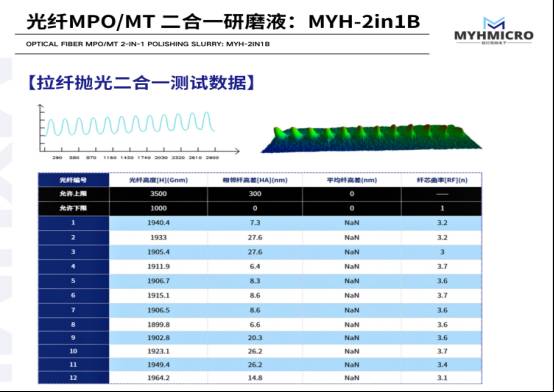Select the 光纤编号 header cell
554x392 pixels.
pyautogui.click(x=73, y=180)
